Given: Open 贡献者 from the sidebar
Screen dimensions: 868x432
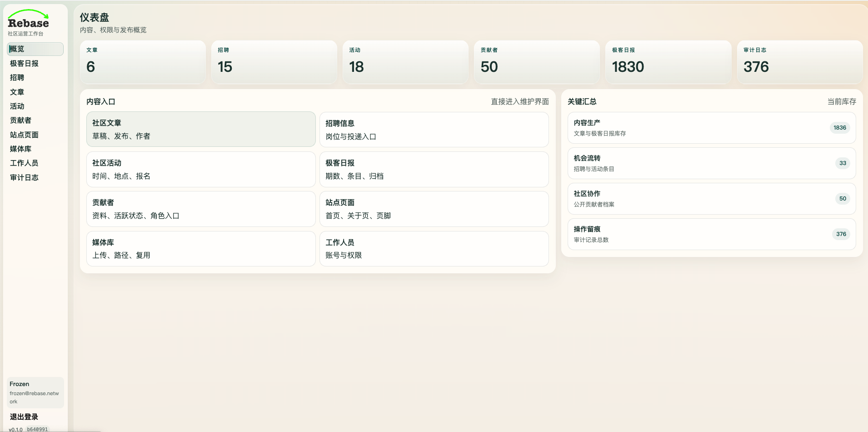Looking at the screenshot, I should (x=21, y=121).
